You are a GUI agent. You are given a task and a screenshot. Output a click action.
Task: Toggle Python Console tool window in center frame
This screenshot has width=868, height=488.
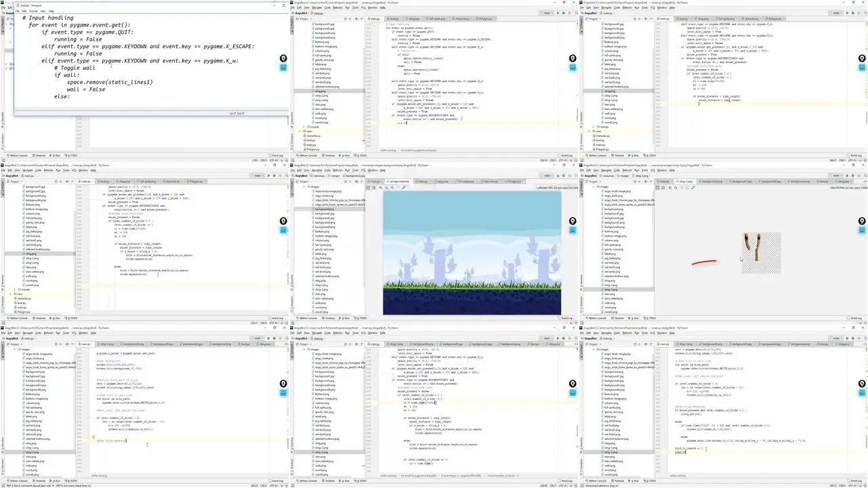pos(308,318)
